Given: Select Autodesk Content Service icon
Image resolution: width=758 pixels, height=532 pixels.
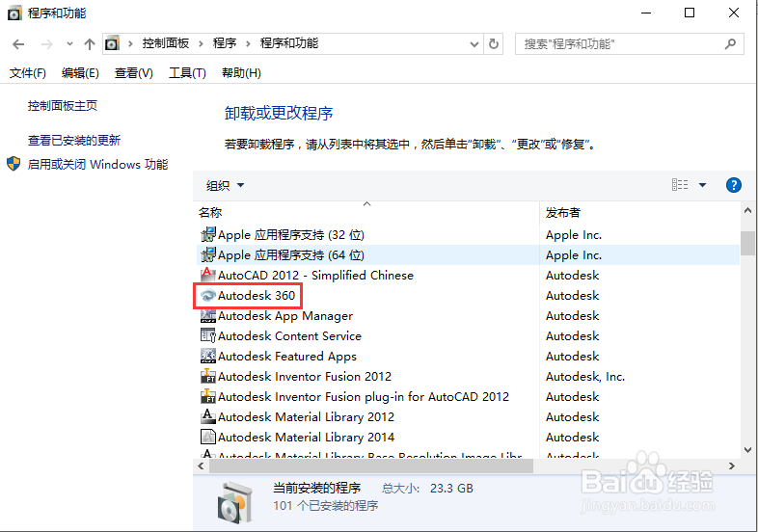Looking at the screenshot, I should pos(208,335).
